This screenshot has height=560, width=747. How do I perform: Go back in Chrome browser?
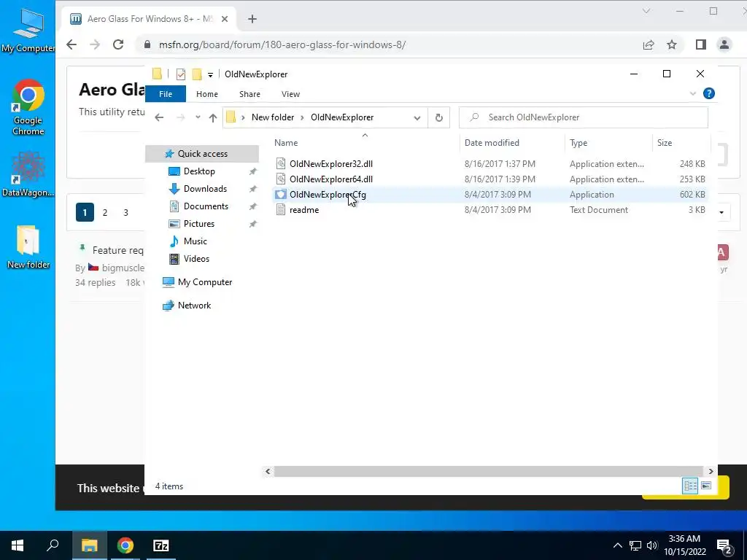[x=71, y=44]
